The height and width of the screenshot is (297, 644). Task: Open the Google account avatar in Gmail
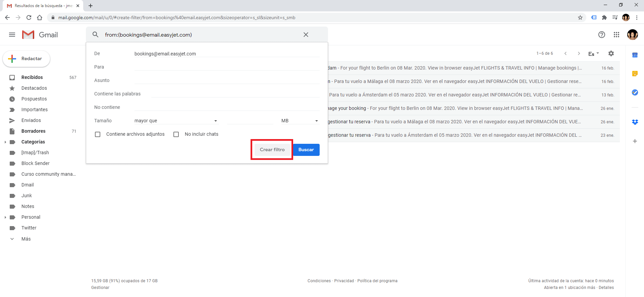[x=633, y=35]
